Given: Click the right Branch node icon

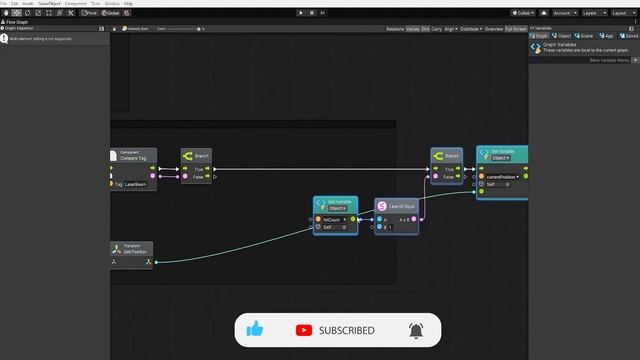Looking at the screenshot, I should click(438, 156).
